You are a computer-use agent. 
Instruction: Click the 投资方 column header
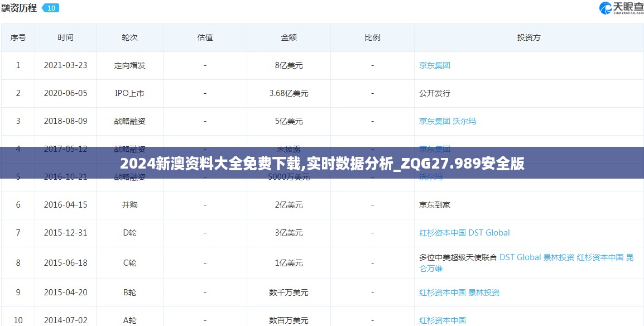(x=528, y=37)
